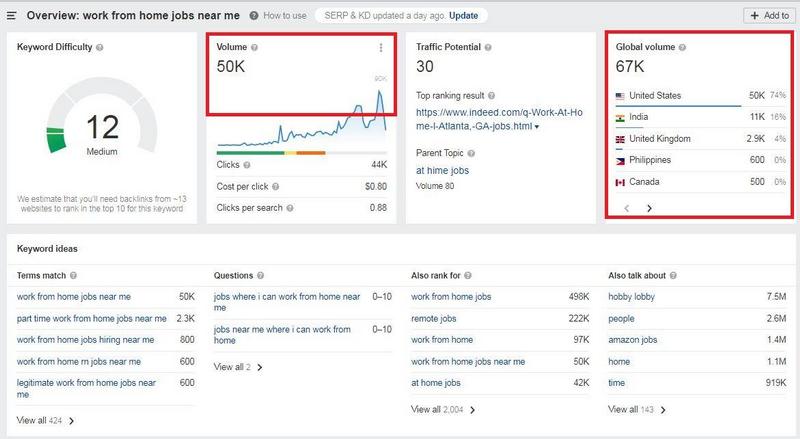This screenshot has width=800, height=439.
Task: Click the help icon beside Volume
Action: 254,47
